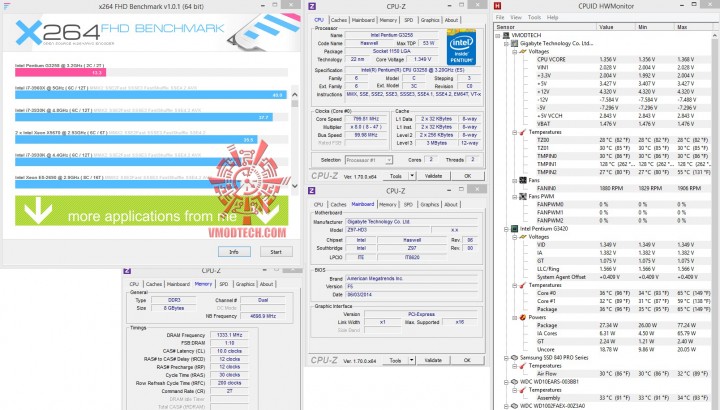Collapse the WDC WD10EARS node

[506, 382]
